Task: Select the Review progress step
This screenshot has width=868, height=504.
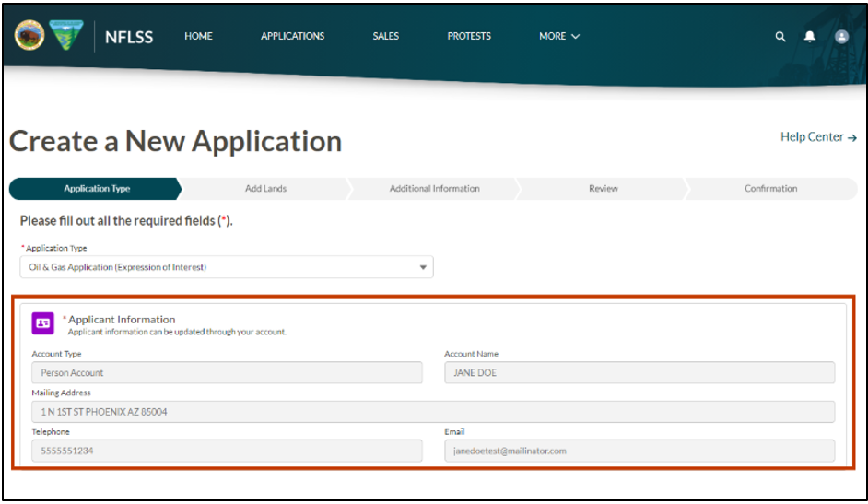Action: click(604, 189)
